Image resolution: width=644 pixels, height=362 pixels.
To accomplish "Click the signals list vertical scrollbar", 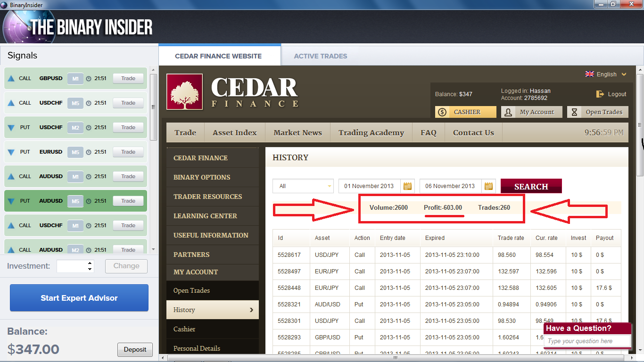I will [153, 107].
